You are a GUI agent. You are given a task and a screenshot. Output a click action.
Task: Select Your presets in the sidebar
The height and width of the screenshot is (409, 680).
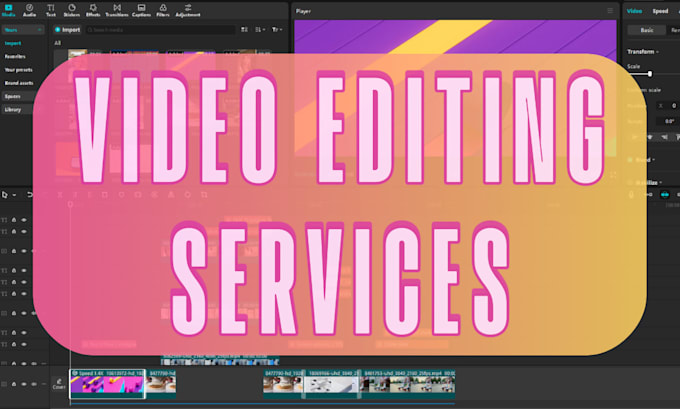coord(18,70)
